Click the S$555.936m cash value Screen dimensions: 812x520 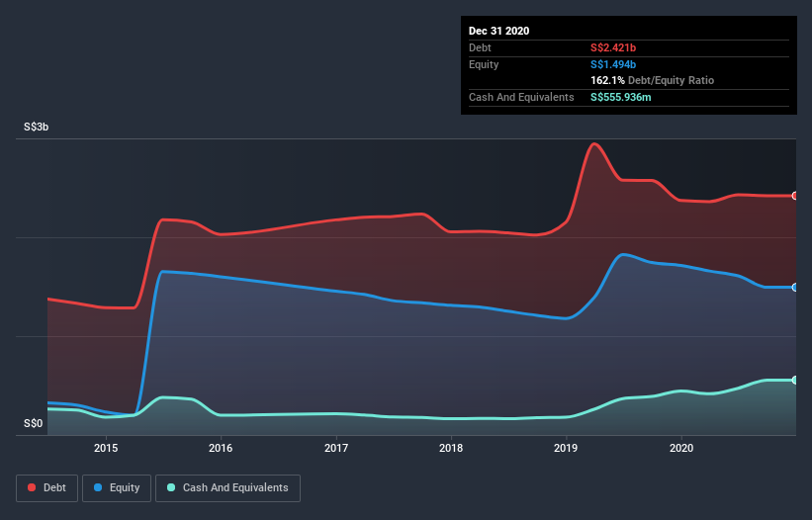621,97
